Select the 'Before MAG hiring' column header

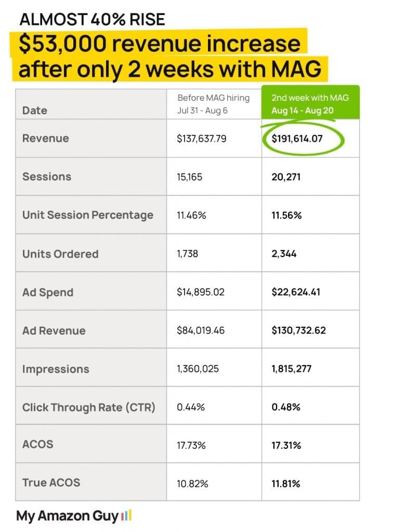tap(213, 103)
